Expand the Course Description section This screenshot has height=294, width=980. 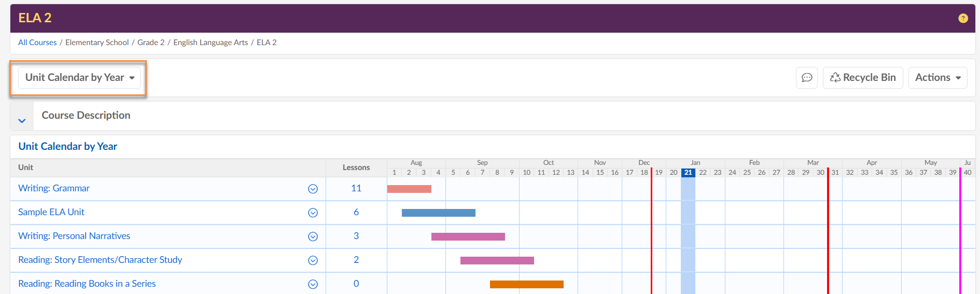tap(22, 120)
